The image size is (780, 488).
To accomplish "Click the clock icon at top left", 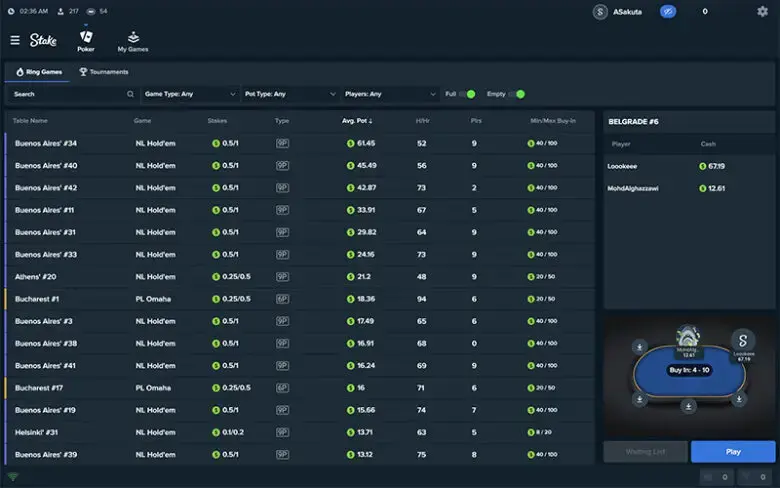I will (11, 11).
